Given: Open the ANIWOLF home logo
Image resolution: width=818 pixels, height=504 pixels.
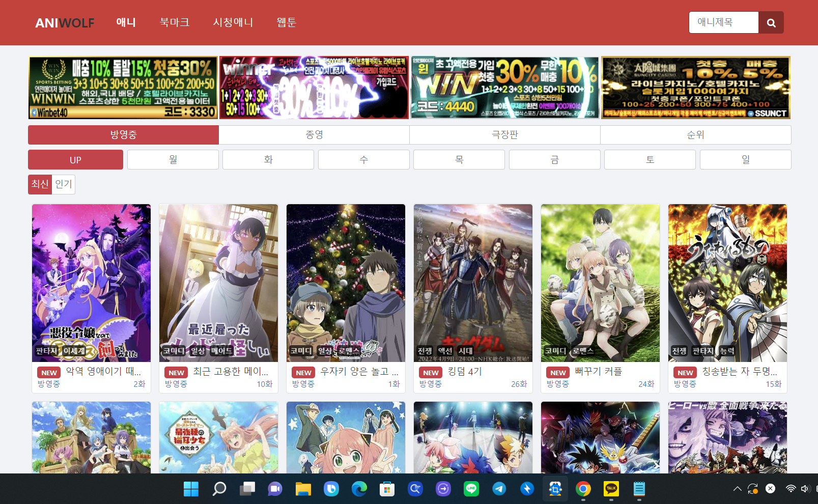Looking at the screenshot, I should tap(65, 23).
